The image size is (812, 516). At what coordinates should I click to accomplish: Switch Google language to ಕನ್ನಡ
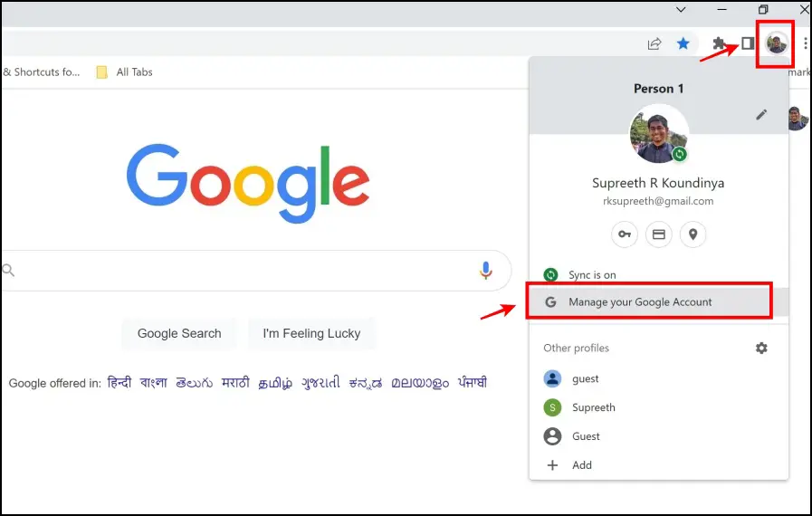click(x=366, y=382)
